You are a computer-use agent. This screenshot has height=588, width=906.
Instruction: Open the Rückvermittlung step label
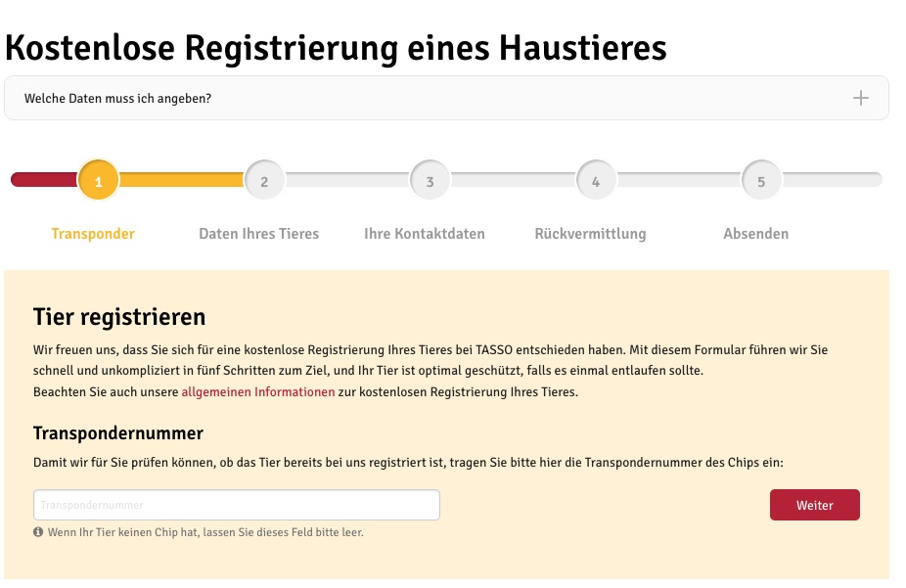(591, 234)
